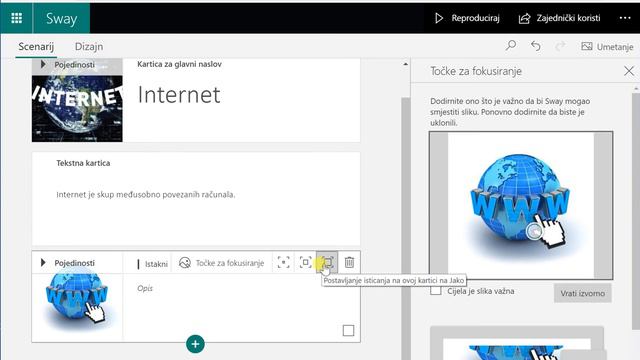Redo the last action

point(560,46)
